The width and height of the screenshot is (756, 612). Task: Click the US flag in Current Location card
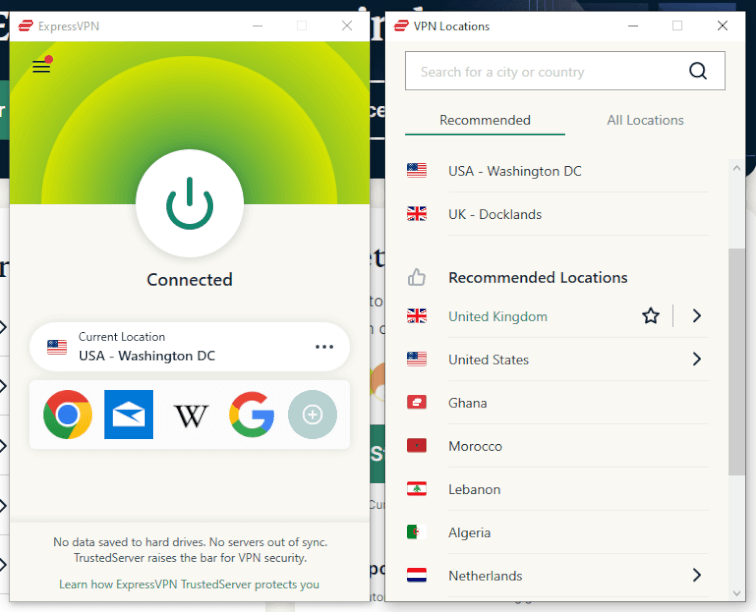(x=57, y=347)
